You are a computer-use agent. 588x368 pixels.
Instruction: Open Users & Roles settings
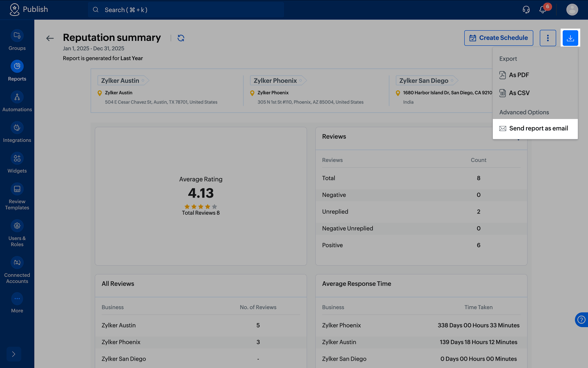click(17, 233)
